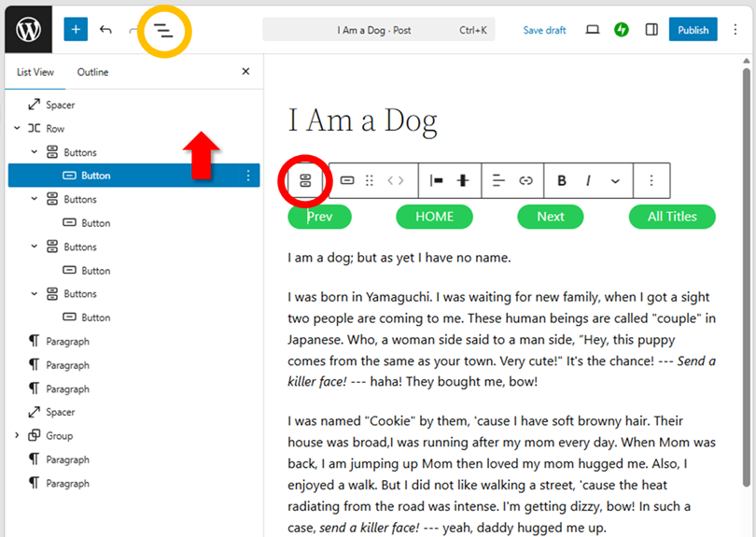Image resolution: width=756 pixels, height=537 pixels.
Task: Open post preview with the laptop icon
Action: point(592,30)
